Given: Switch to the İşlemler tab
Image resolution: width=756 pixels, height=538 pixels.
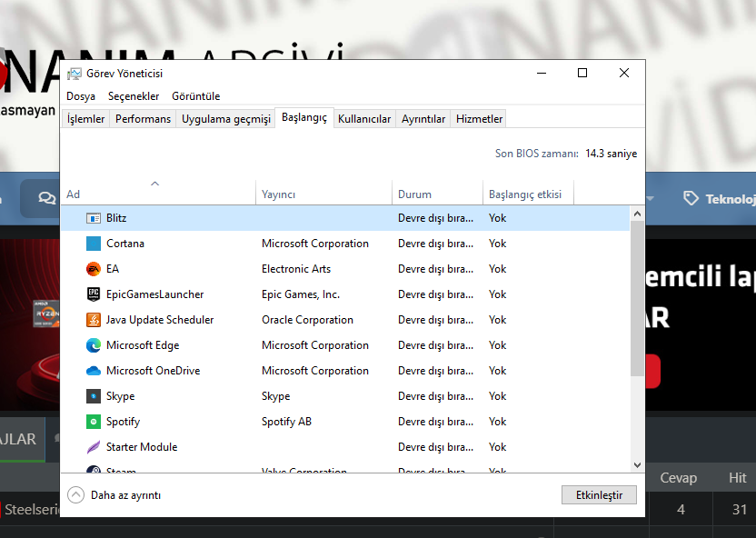Looking at the screenshot, I should (x=85, y=118).
